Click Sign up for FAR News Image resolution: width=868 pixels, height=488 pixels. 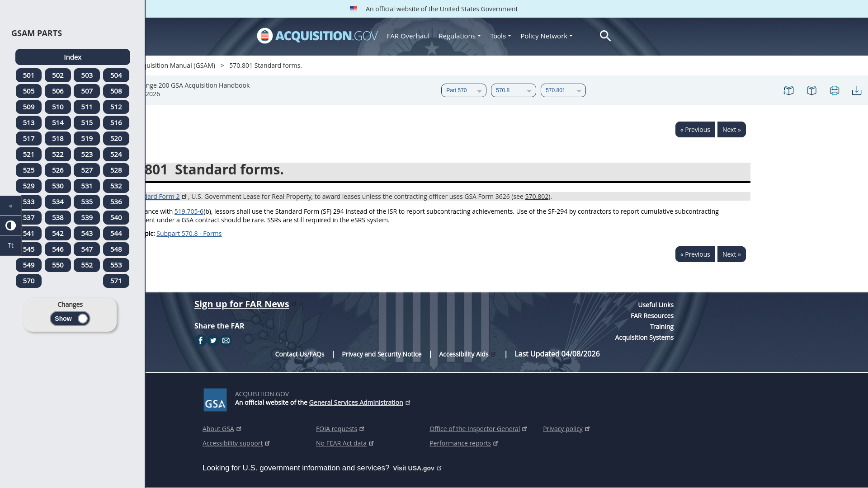[x=241, y=304]
